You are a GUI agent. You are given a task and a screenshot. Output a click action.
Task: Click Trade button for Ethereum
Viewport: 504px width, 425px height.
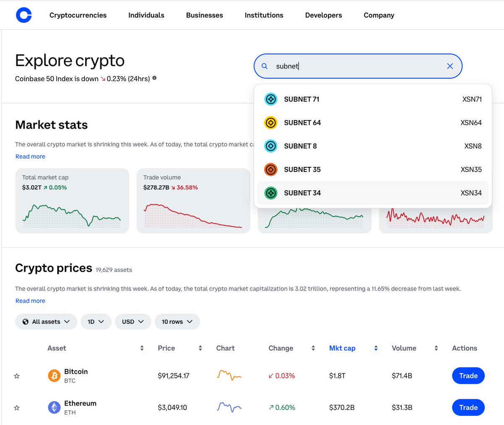point(468,407)
